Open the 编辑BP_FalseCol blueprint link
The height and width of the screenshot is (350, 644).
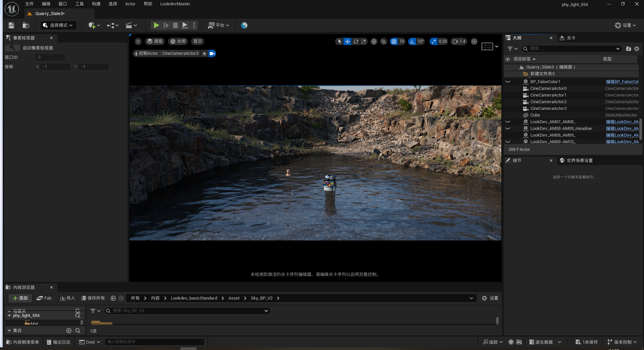[x=622, y=82]
